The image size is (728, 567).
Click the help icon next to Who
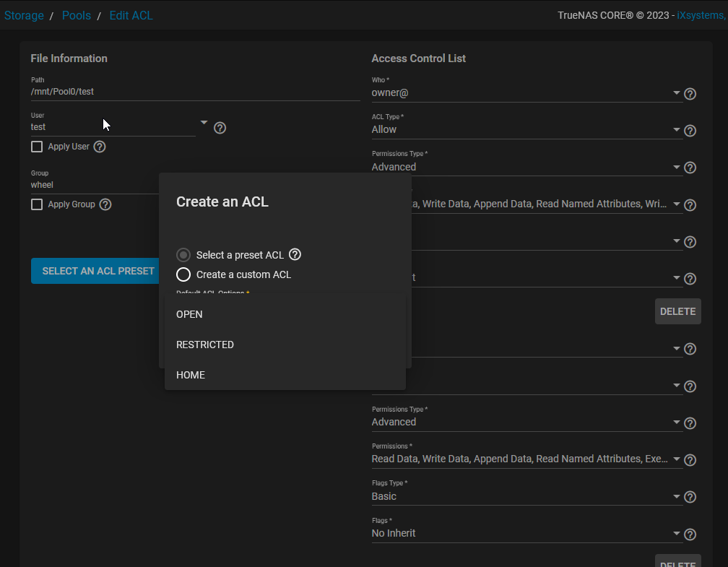[690, 93]
